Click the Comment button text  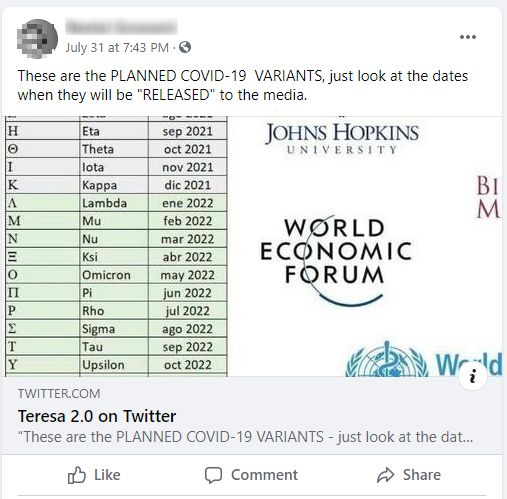point(264,475)
